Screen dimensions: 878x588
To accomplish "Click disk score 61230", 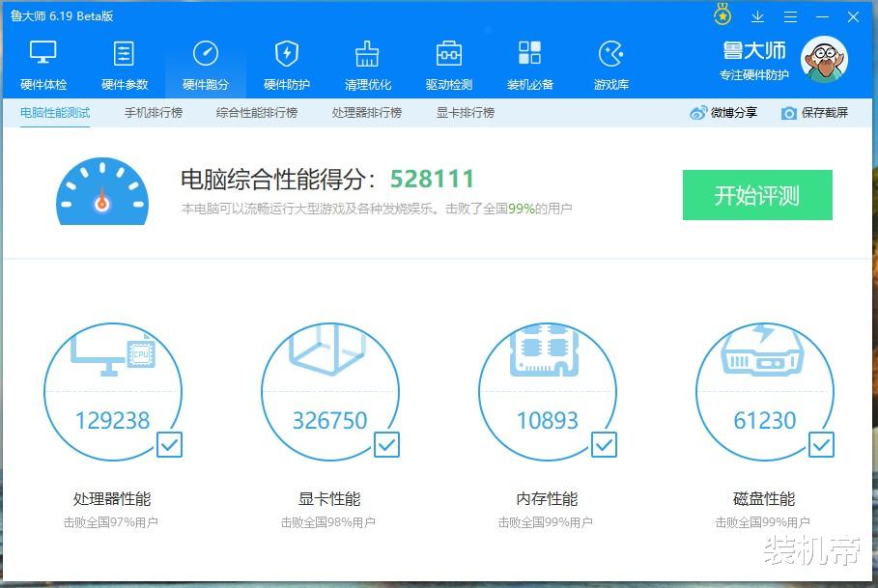I will pyautogui.click(x=765, y=420).
